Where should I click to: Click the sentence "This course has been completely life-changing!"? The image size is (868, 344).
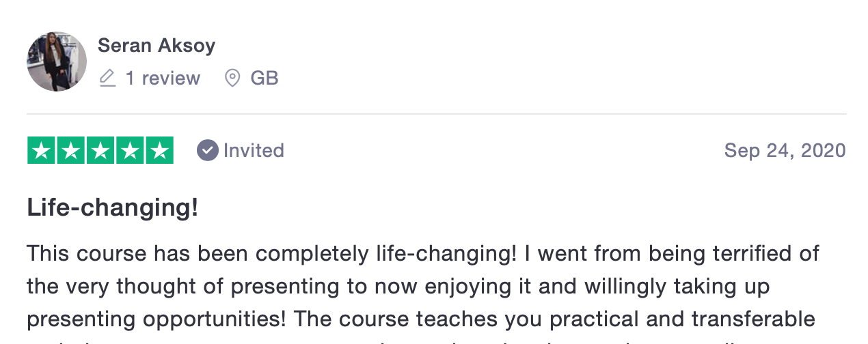pos(271,253)
